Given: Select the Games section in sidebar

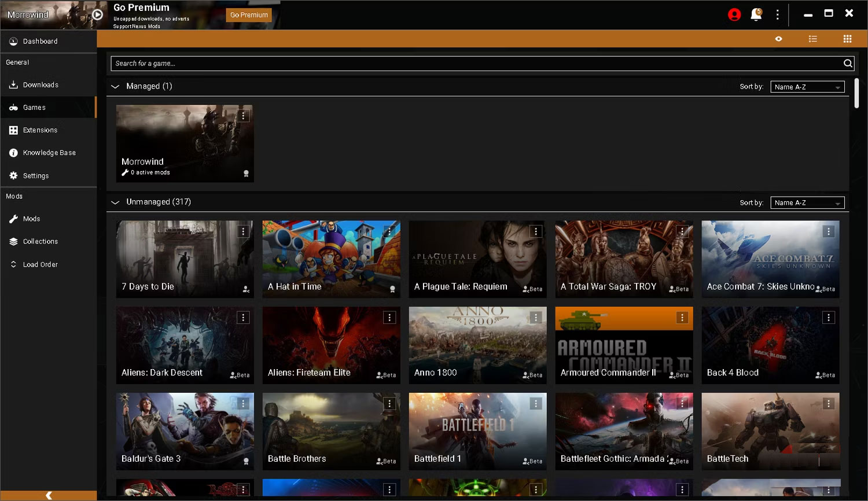Looking at the screenshot, I should pos(35,107).
